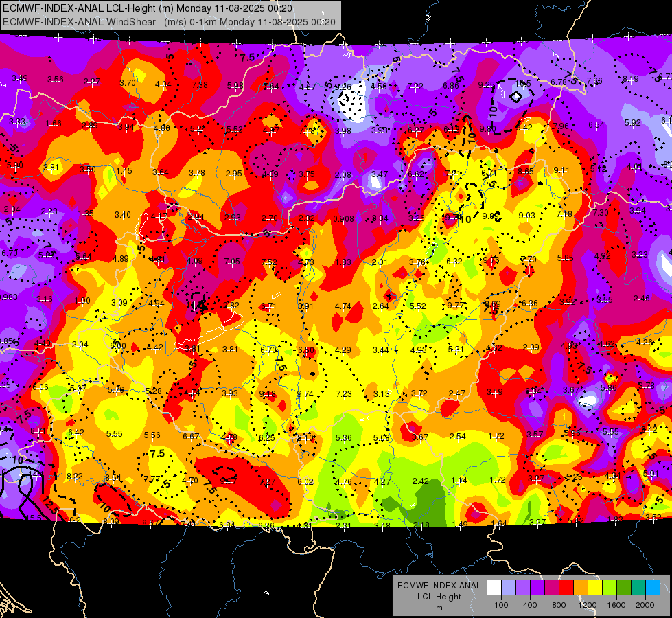This screenshot has width=672, height=618.
Task: Click the grid value 7.05 on the map
Action: (x=232, y=261)
